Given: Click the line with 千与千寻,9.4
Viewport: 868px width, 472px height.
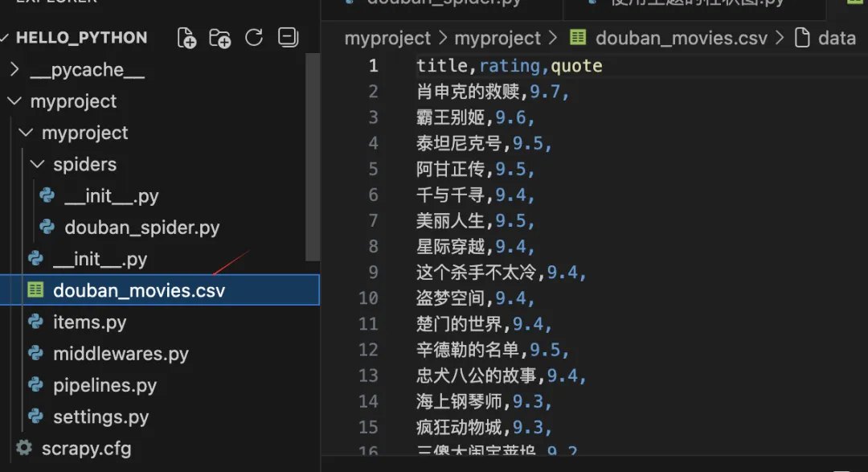Looking at the screenshot, I should point(476,195).
